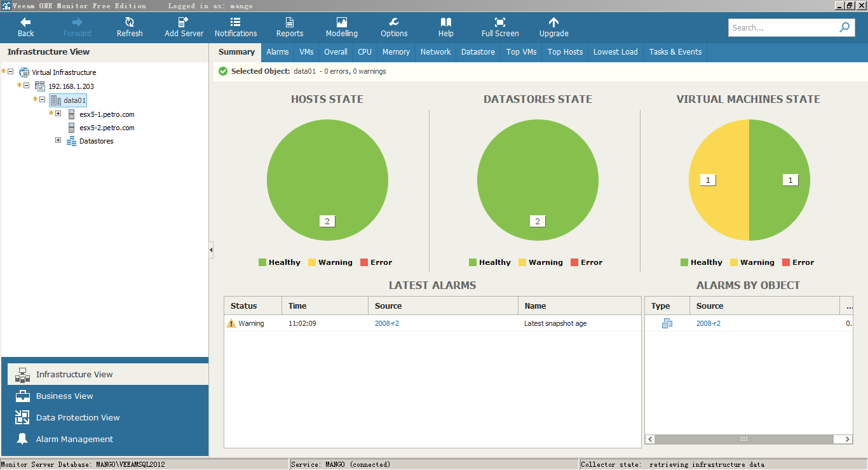The width and height of the screenshot is (868, 470).
Task: Click the right scroll arrow in Alarms By Object
Action: click(848, 439)
